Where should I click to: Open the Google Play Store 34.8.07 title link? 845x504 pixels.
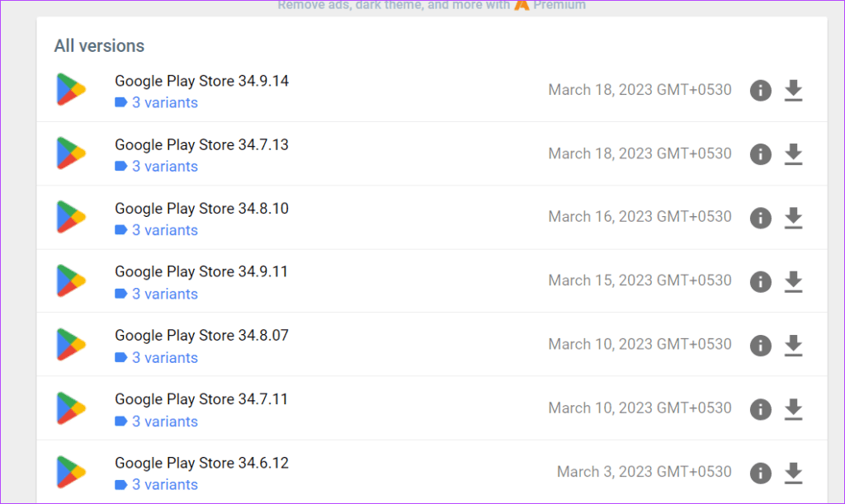[x=201, y=336]
